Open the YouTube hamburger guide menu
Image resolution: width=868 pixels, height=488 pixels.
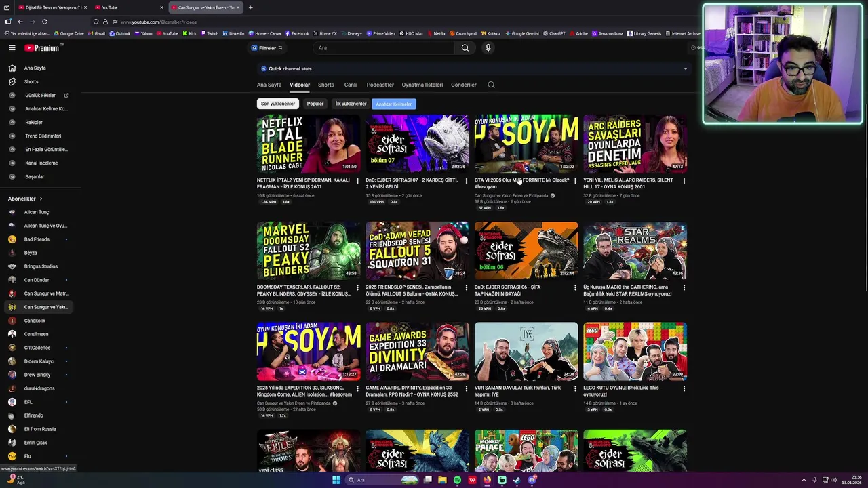coord(12,48)
